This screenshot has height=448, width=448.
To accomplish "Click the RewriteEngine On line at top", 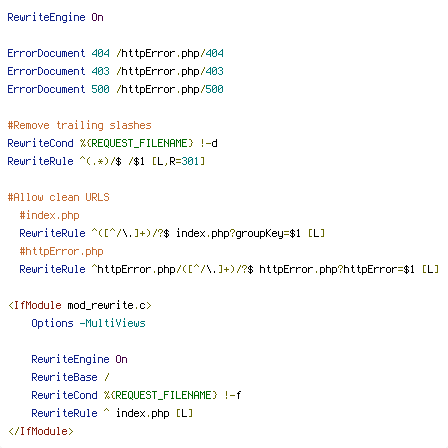I will [55, 17].
